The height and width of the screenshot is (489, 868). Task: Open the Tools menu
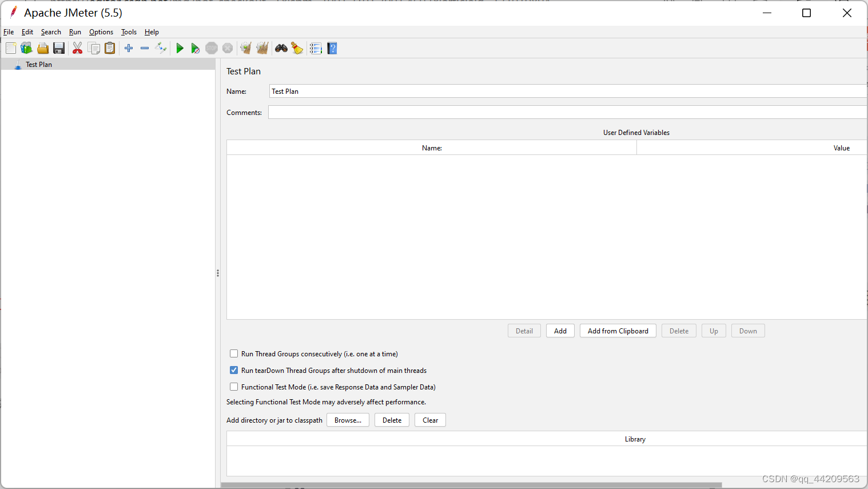coord(129,32)
